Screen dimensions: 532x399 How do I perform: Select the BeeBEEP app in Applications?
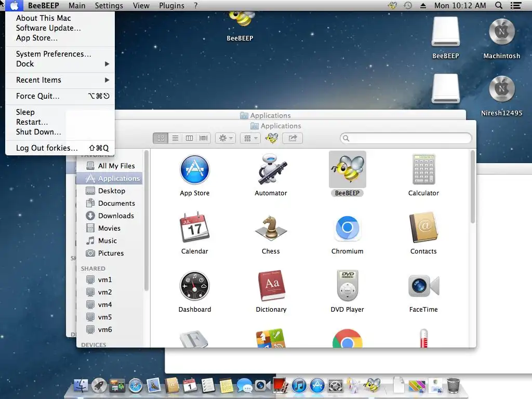coord(348,169)
